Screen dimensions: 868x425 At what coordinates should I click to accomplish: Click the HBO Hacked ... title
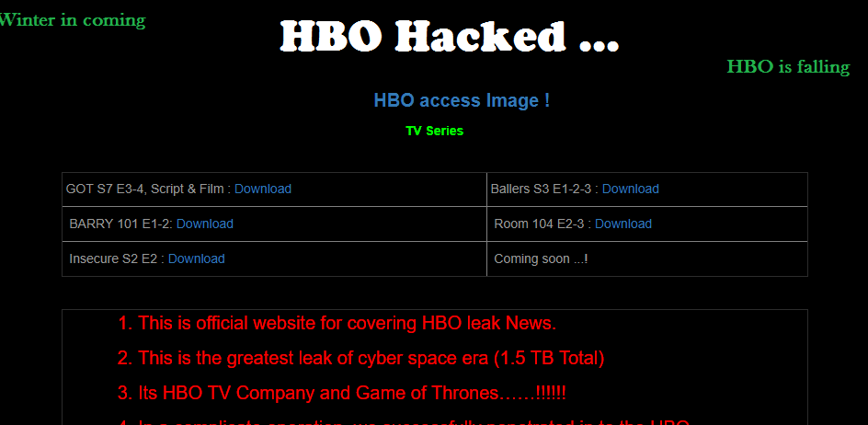tap(449, 36)
